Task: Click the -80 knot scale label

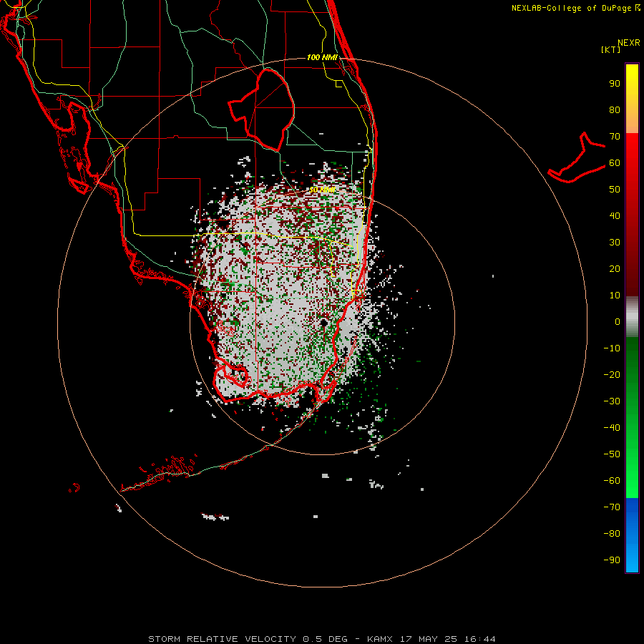Action: pos(612,534)
